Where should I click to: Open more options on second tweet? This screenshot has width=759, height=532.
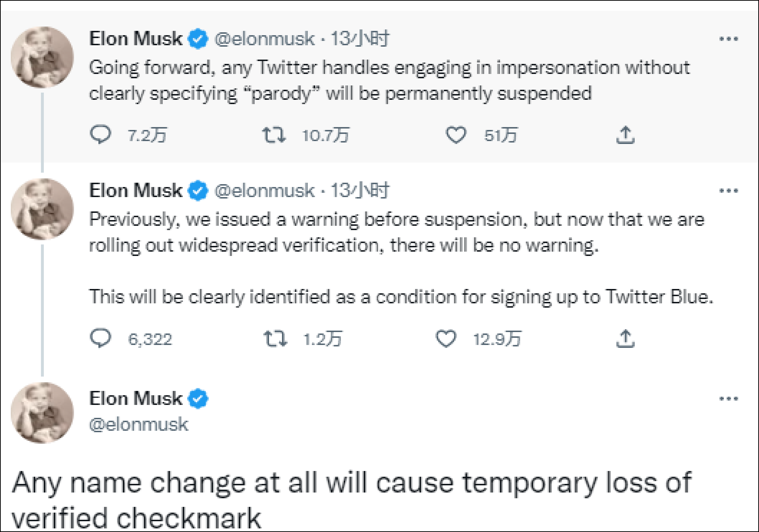tap(728, 191)
